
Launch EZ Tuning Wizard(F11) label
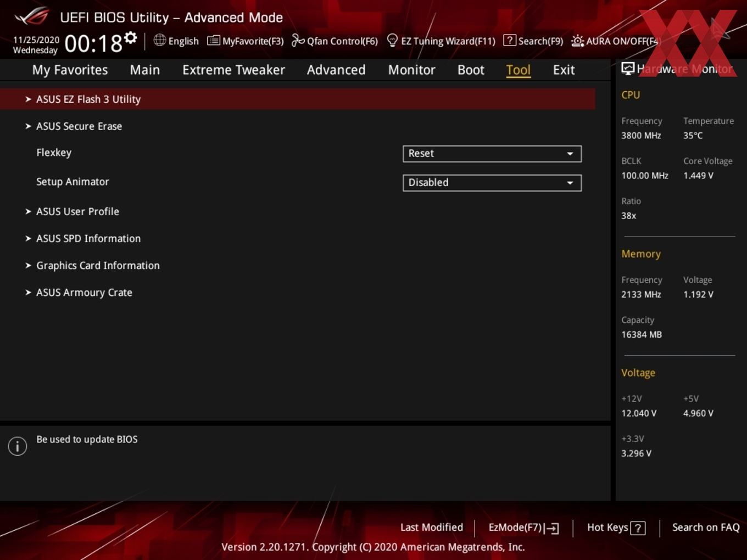click(x=448, y=41)
